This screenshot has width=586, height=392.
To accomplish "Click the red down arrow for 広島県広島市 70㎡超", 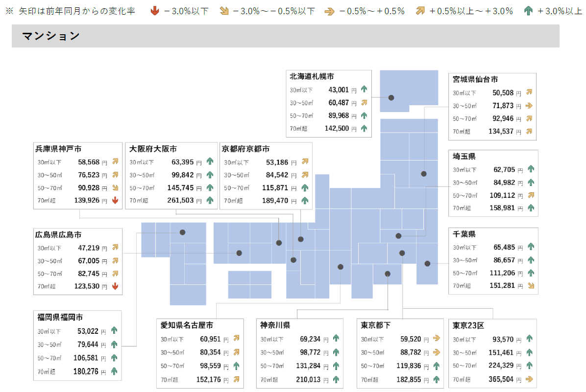I will click(x=115, y=286).
